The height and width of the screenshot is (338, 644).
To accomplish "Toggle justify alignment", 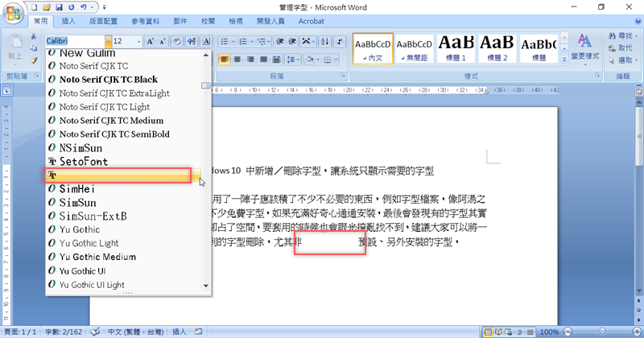I will coord(264,60).
